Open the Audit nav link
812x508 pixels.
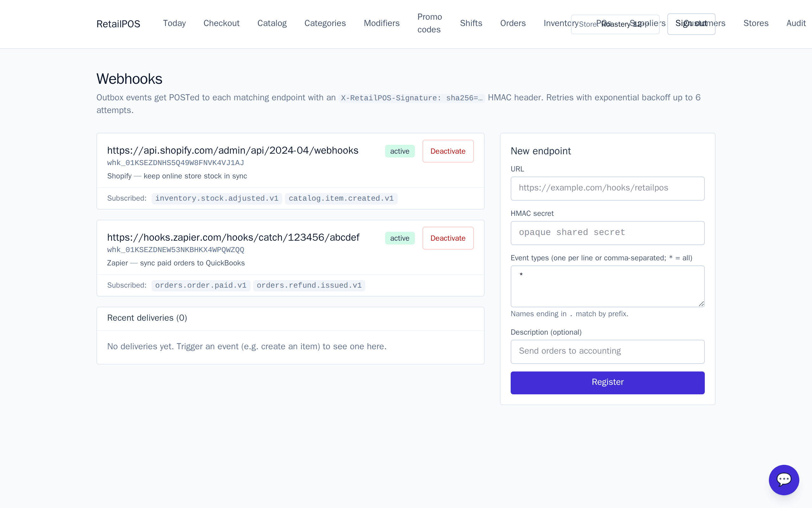click(x=796, y=23)
